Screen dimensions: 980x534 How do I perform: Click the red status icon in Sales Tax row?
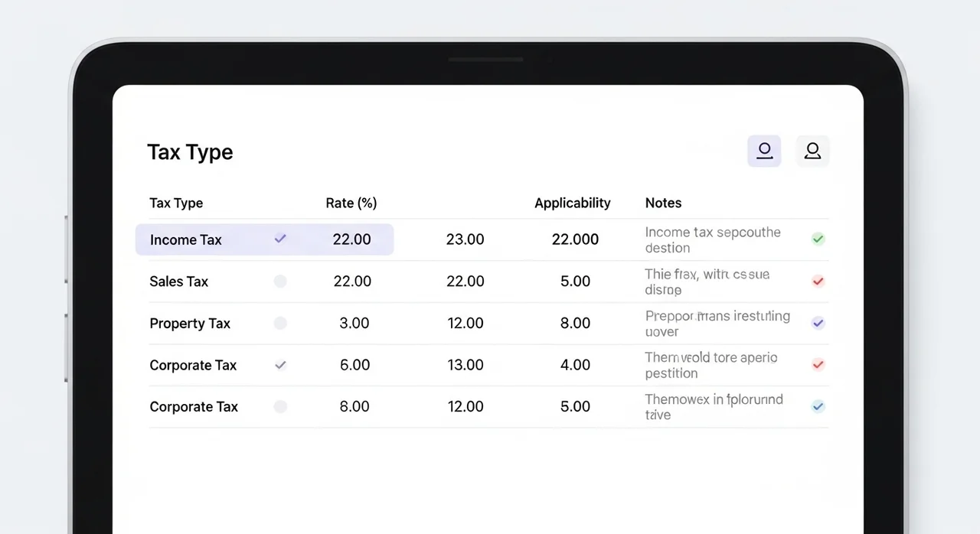[x=818, y=282]
